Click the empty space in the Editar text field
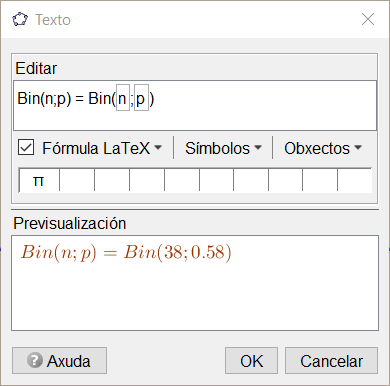This screenshot has width=390, height=386. click(263, 105)
